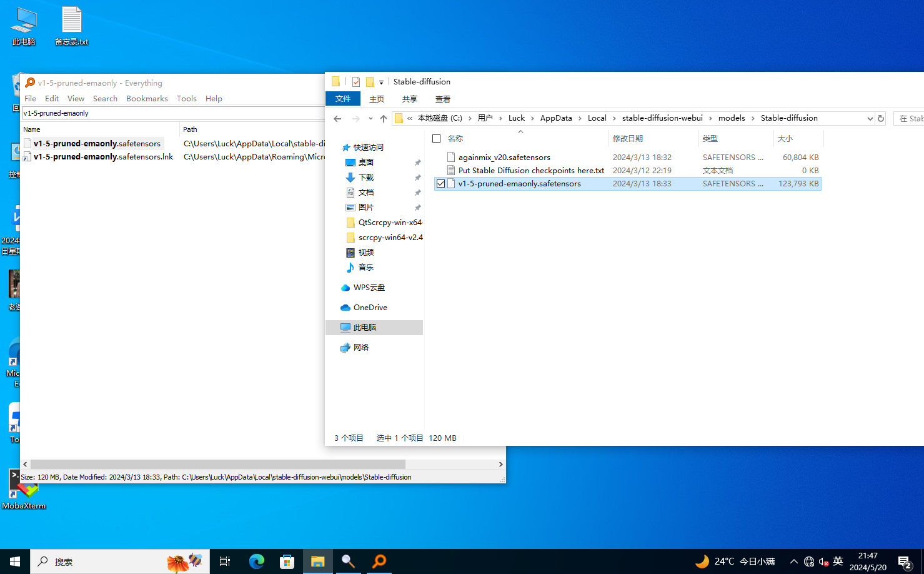Image resolution: width=924 pixels, height=574 pixels.
Task: Sort files by 大小 column
Action: tap(799, 139)
